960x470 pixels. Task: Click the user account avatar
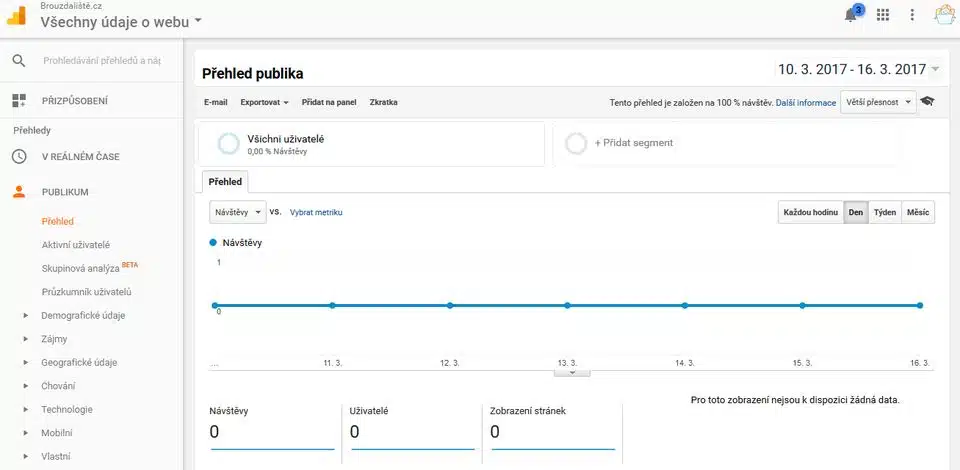945,14
